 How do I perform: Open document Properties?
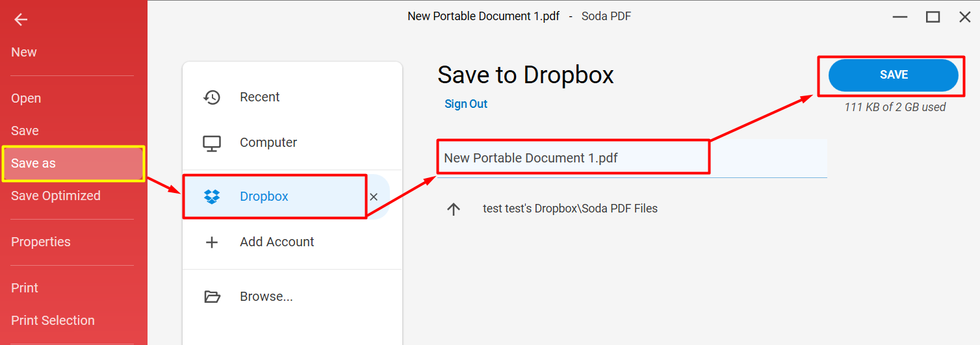pyautogui.click(x=41, y=242)
